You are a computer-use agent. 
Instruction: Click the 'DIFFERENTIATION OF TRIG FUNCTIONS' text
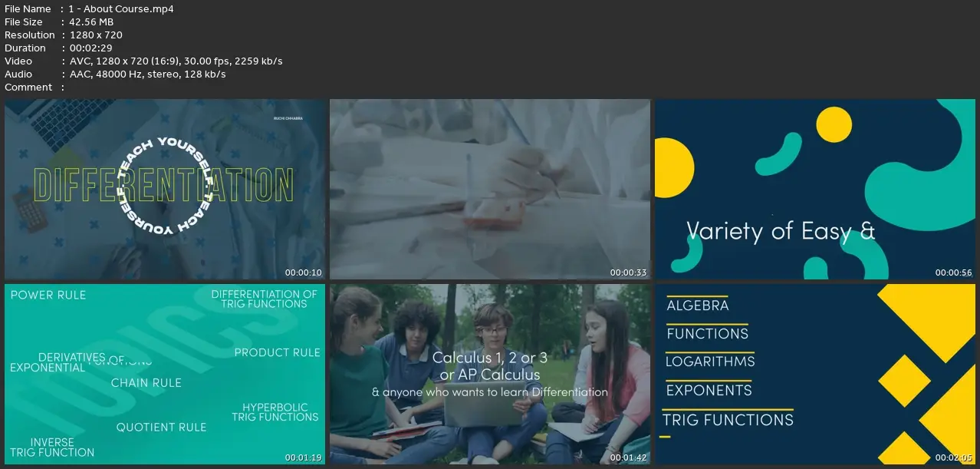(x=264, y=299)
